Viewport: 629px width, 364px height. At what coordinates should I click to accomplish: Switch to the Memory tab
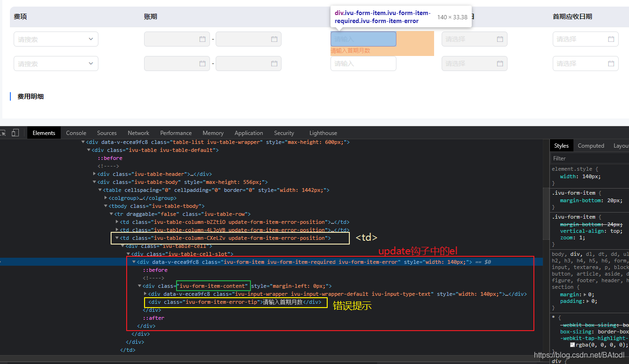[213, 133]
